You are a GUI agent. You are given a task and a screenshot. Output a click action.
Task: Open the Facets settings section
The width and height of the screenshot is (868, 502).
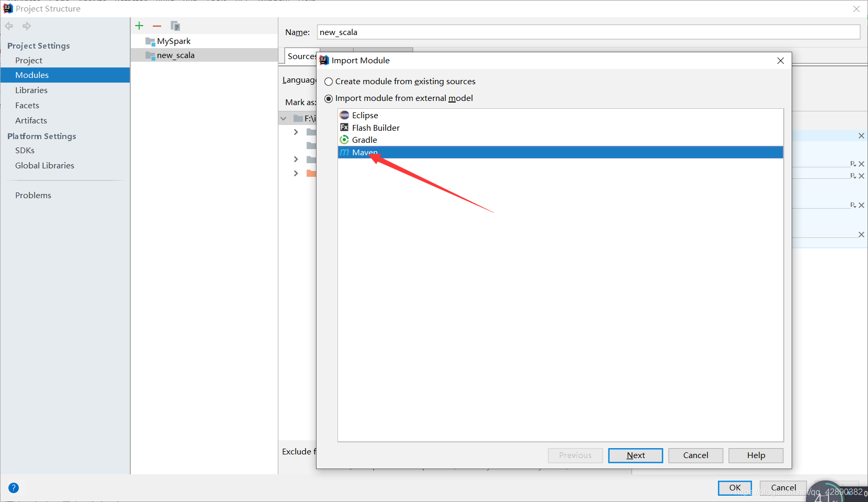[x=27, y=106]
